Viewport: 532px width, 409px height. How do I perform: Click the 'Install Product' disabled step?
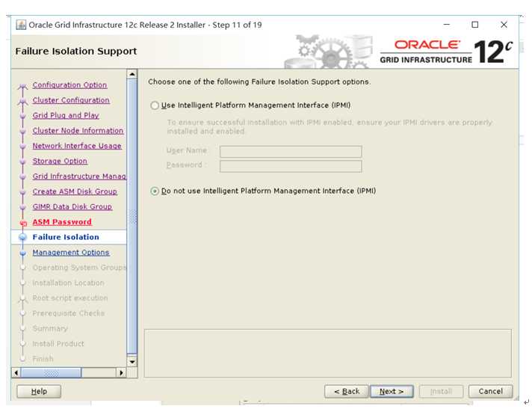(x=58, y=344)
